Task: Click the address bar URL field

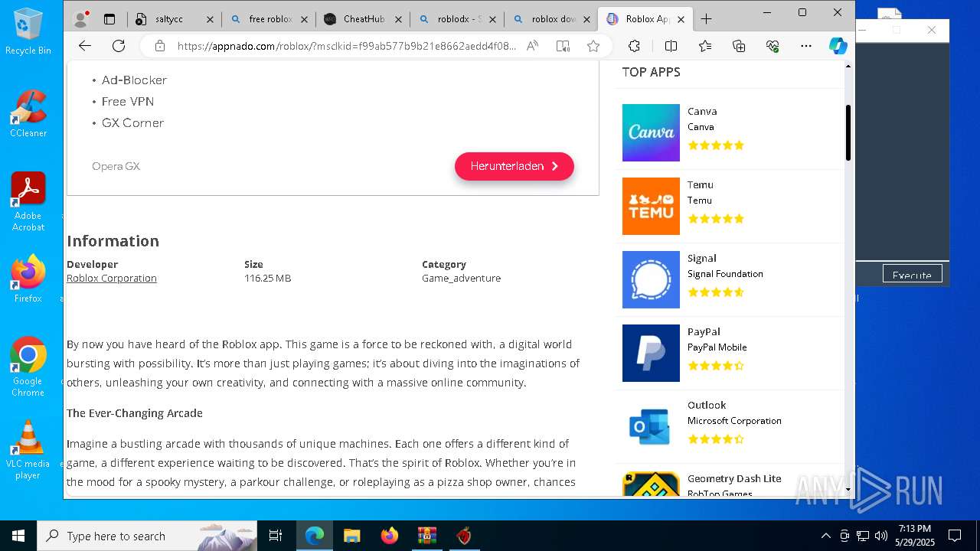Action: tap(347, 46)
